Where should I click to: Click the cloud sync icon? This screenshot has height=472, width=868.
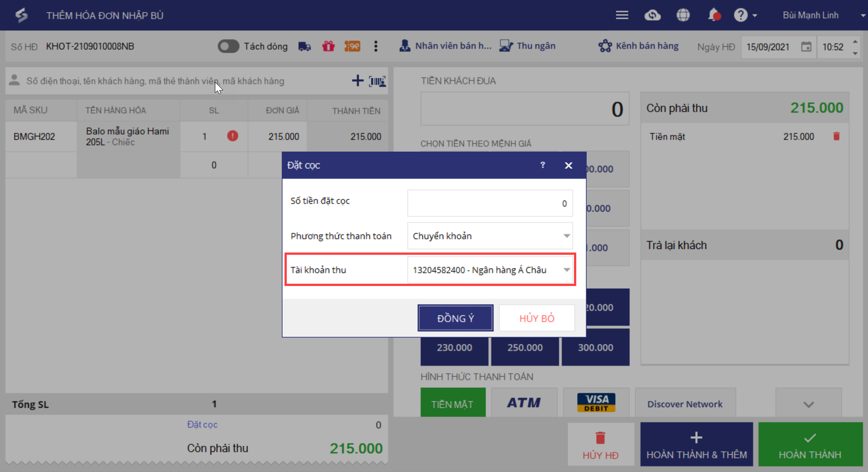pyautogui.click(x=652, y=15)
